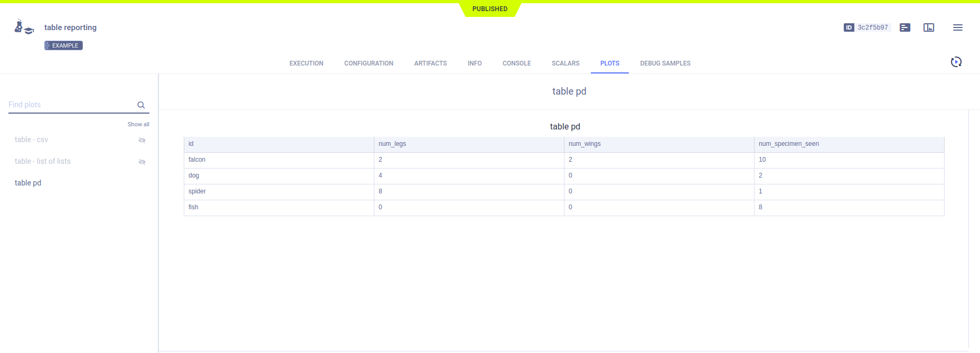Switch to the SCALARS tab

coord(565,63)
